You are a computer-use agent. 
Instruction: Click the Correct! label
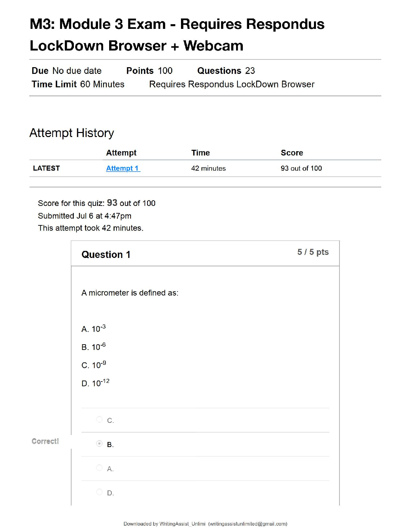coord(45,441)
